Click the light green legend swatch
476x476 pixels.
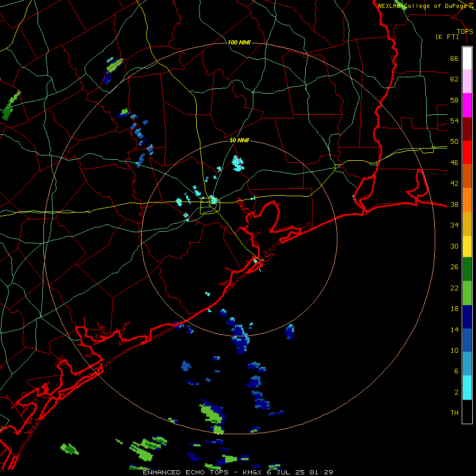[x=467, y=293]
